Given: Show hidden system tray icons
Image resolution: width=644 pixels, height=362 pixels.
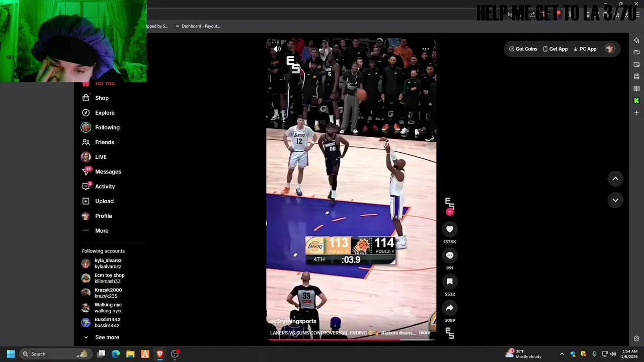Looking at the screenshot, I should tap(562, 354).
